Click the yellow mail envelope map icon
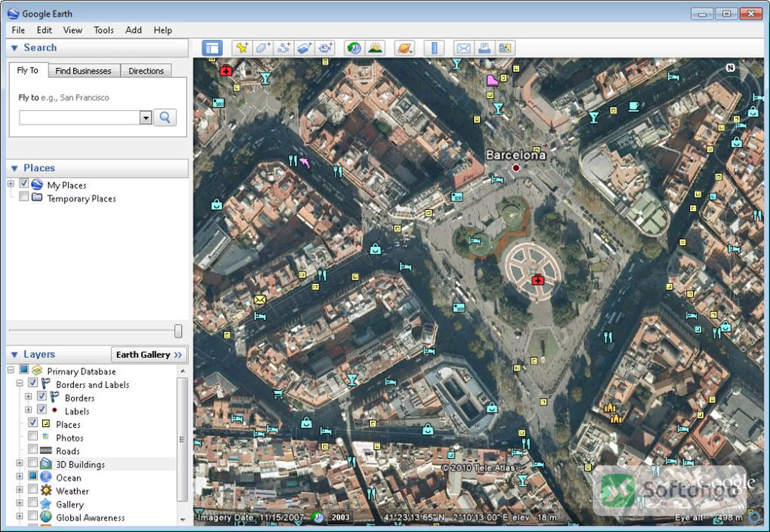770x532 pixels. coord(259,299)
